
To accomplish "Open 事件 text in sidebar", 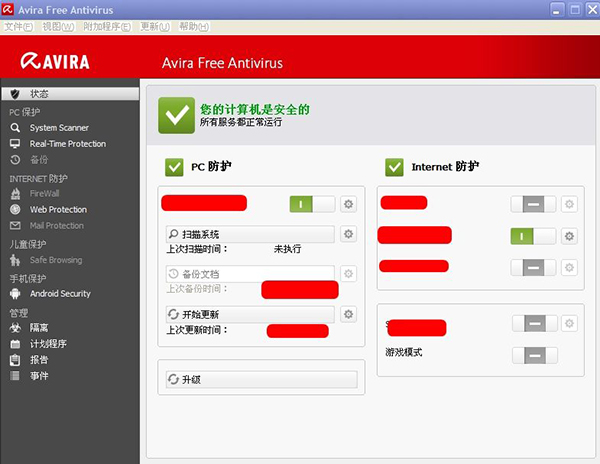I will tap(39, 376).
